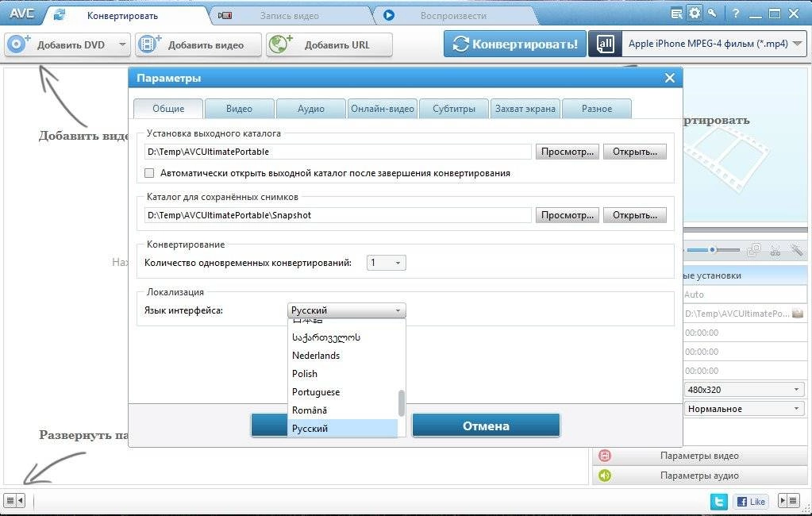Click Просмотр for snapshot folder
The image size is (812, 516).
[567, 215]
